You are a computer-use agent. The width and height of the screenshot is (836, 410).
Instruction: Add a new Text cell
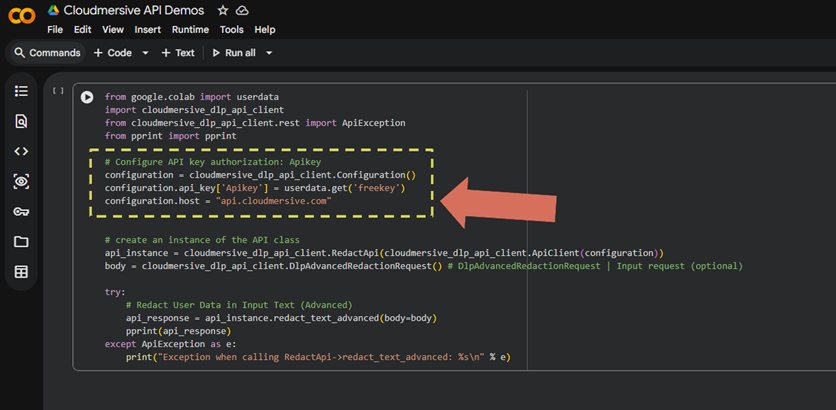click(178, 53)
